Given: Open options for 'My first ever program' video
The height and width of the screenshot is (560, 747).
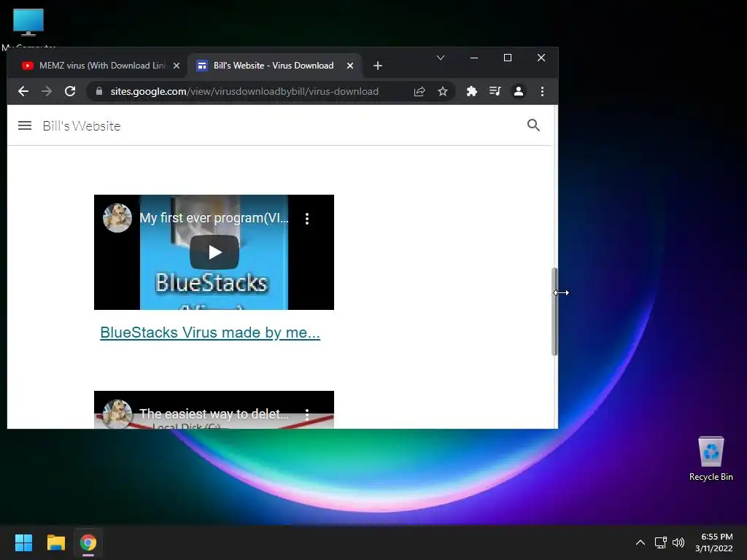Looking at the screenshot, I should pyautogui.click(x=307, y=219).
